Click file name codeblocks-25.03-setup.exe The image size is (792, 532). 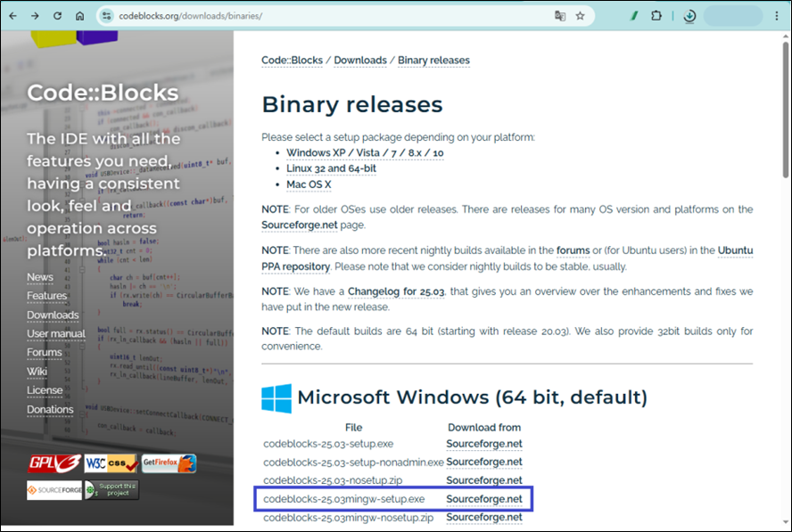pos(328,444)
